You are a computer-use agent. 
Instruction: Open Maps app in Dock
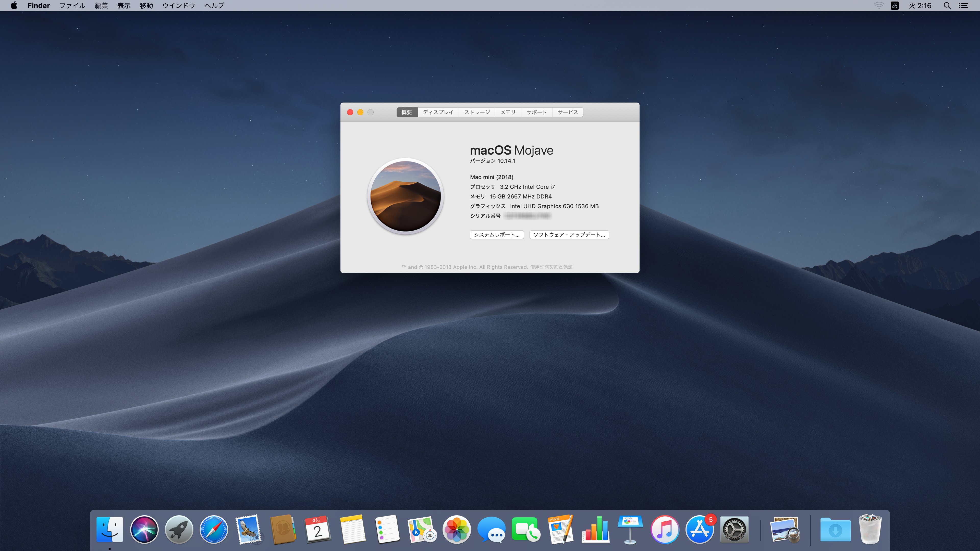[422, 529]
